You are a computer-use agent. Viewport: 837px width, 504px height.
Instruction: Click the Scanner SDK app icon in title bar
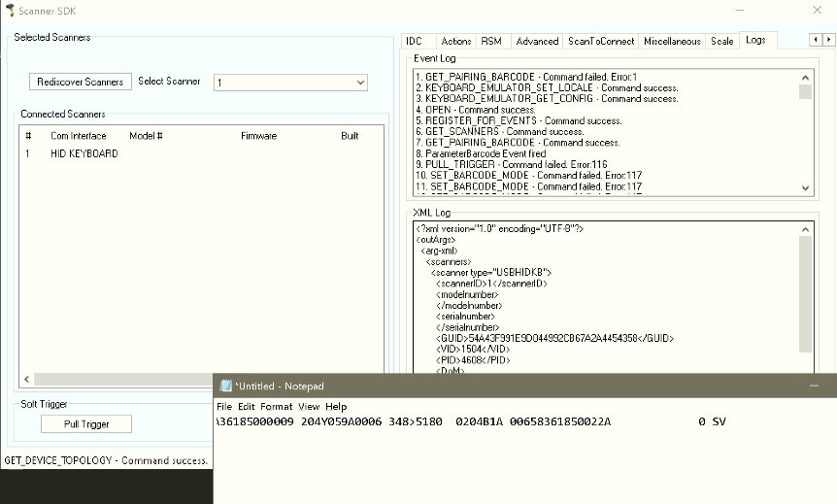pos(10,11)
